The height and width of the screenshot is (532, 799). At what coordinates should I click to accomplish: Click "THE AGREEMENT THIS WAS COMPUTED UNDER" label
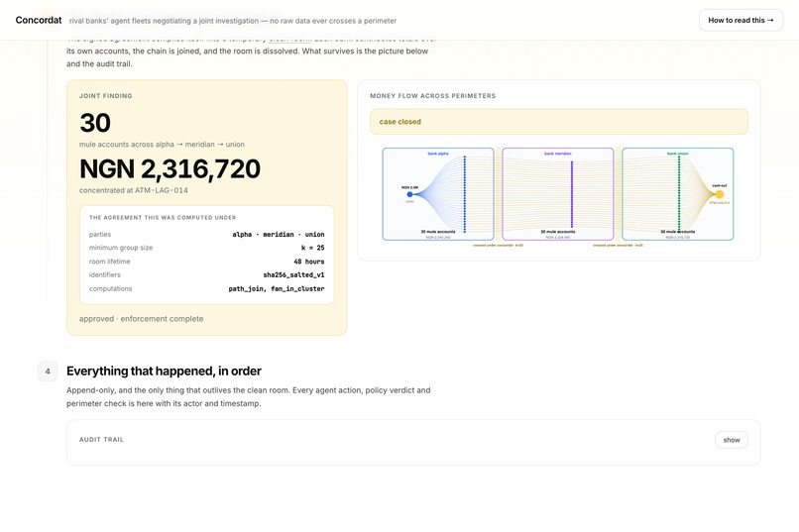click(163, 217)
